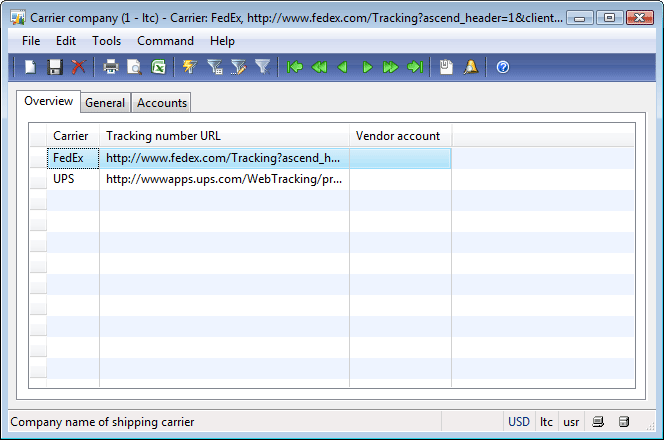Click the Remove filter funnel icon
Screen dimensions: 664x440
point(263,67)
